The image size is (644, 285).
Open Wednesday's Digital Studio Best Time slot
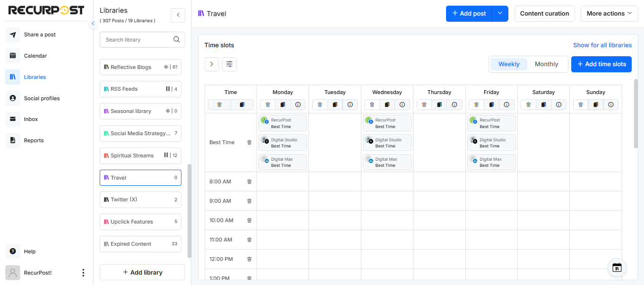click(x=387, y=143)
